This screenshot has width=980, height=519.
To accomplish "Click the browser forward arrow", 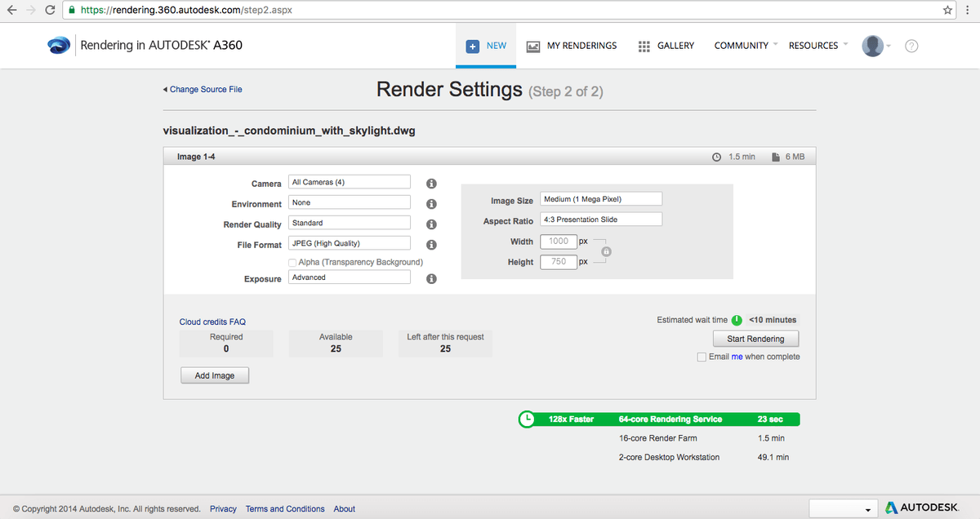I will click(32, 11).
